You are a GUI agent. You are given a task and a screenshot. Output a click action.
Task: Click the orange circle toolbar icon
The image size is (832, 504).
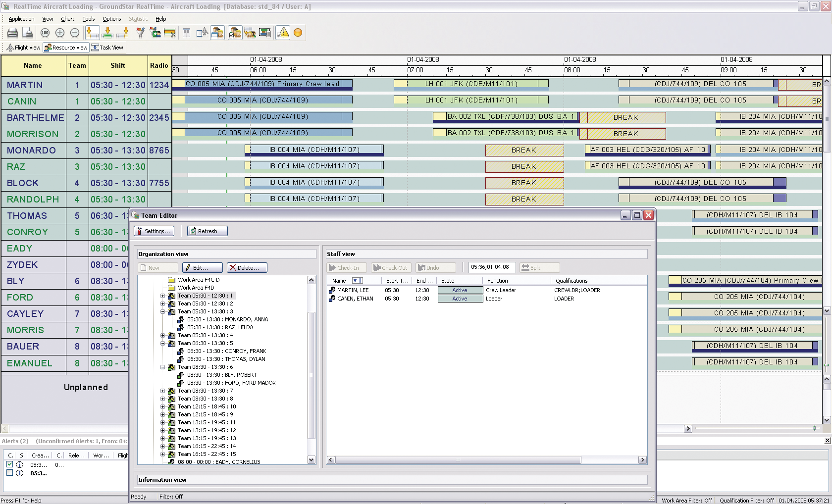[x=298, y=33]
